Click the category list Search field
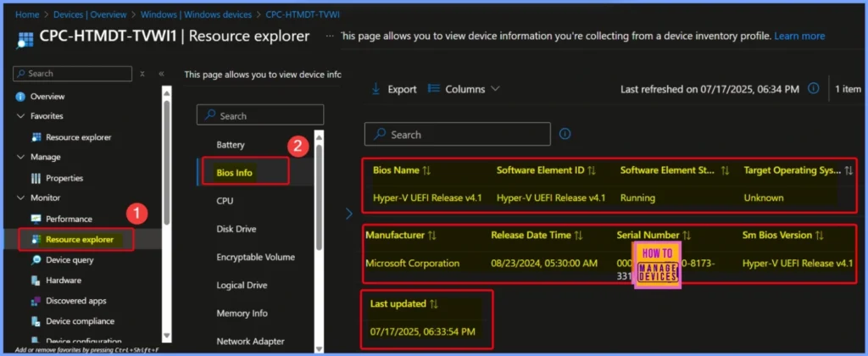 tap(260, 116)
